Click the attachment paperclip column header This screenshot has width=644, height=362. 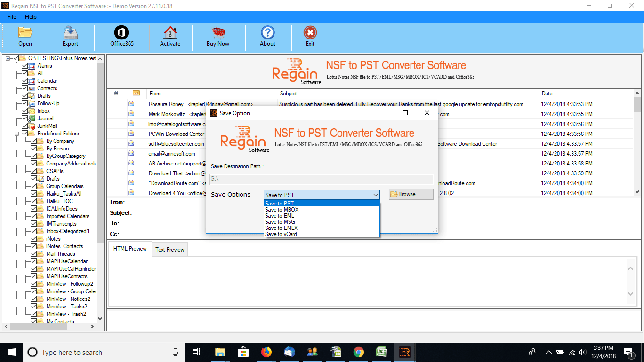coord(116,94)
